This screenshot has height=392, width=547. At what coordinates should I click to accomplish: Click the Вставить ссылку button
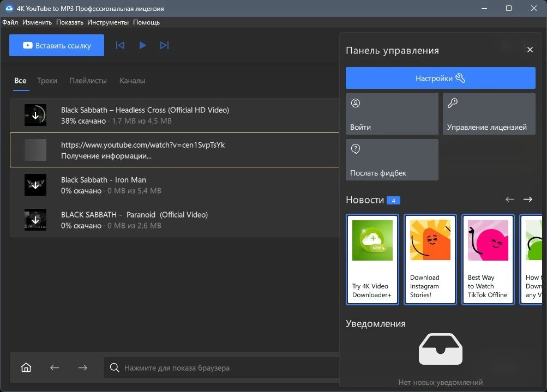tap(57, 45)
